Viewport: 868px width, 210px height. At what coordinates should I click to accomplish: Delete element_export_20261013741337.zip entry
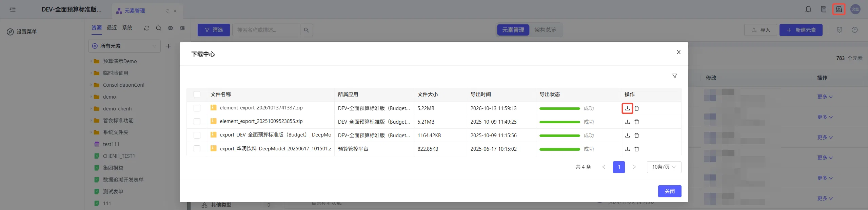637,108
